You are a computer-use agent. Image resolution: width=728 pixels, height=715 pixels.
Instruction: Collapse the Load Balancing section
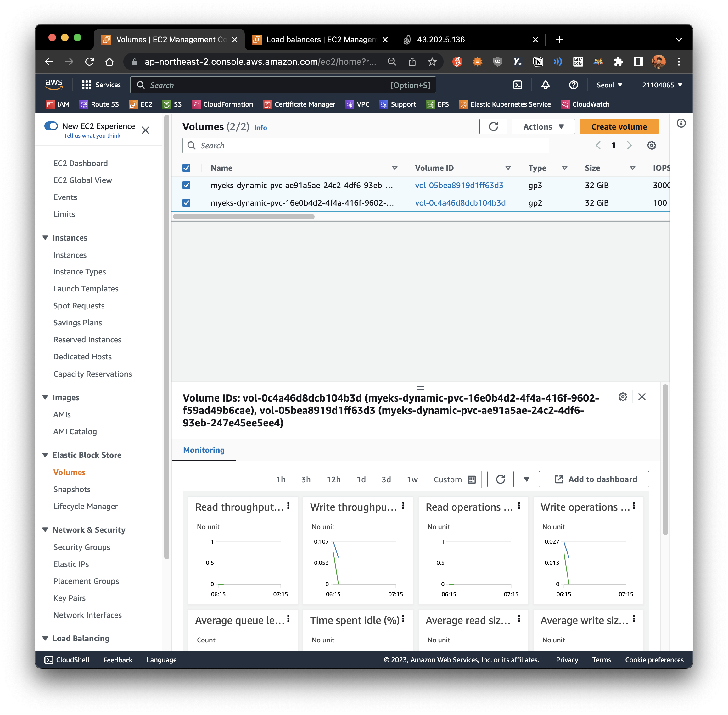[45, 638]
